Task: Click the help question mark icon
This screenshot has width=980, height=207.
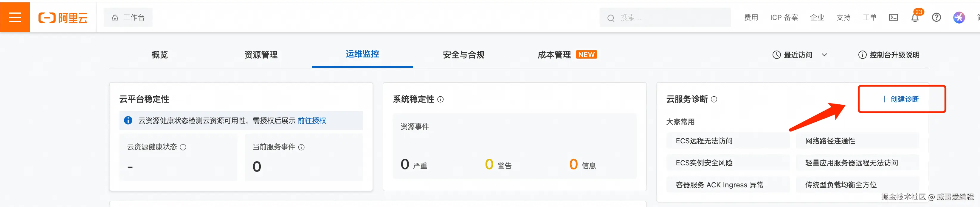Action: (x=936, y=18)
